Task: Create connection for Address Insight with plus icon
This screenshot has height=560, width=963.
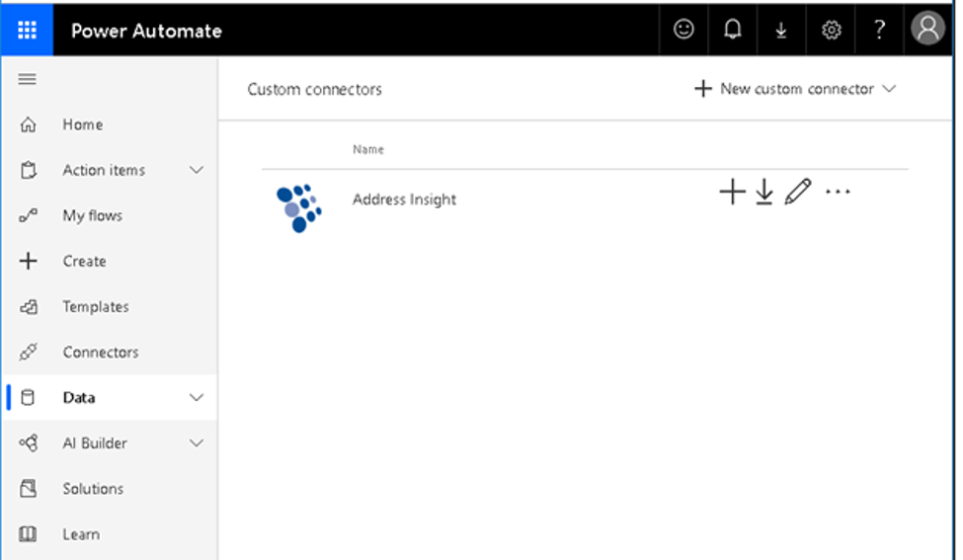Action: click(732, 192)
